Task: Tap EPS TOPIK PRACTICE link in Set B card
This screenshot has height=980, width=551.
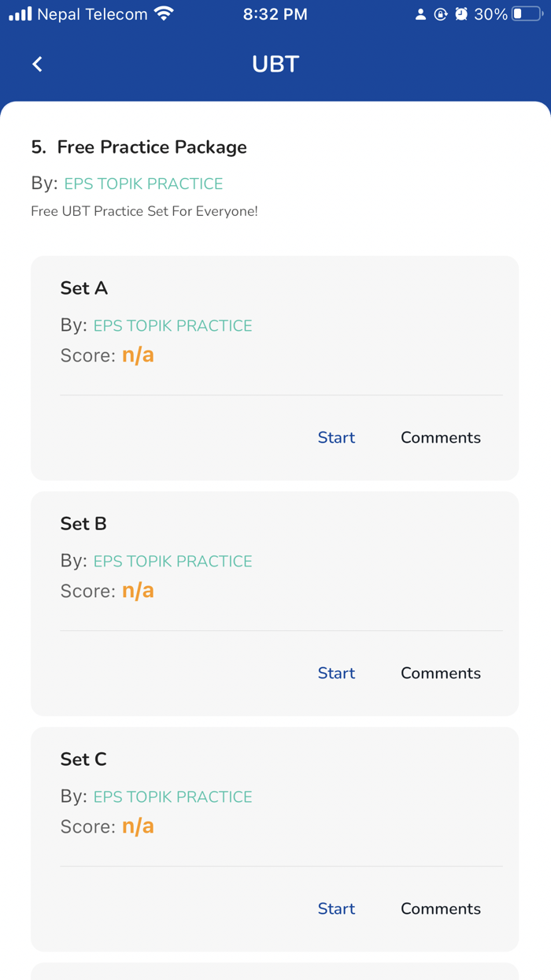Action: click(173, 561)
